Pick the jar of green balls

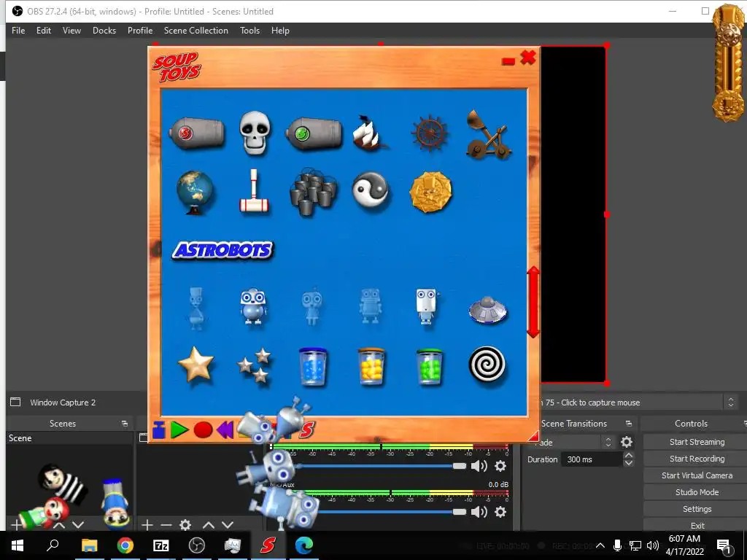click(x=430, y=366)
